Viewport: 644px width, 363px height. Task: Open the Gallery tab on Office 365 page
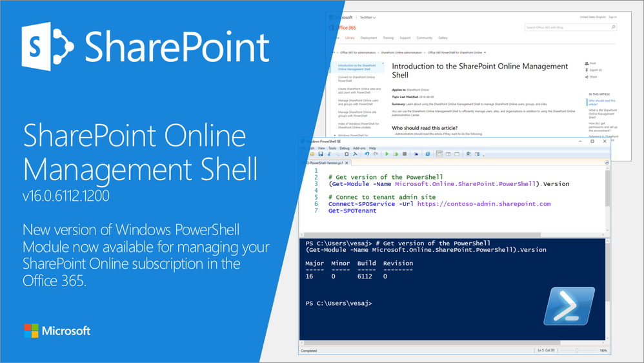pos(443,38)
